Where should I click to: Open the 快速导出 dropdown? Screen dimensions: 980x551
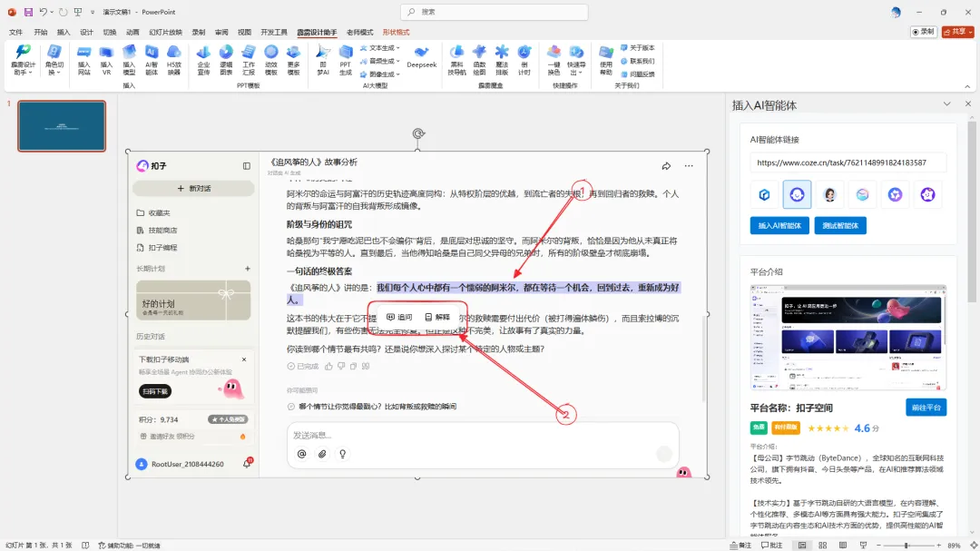576,60
